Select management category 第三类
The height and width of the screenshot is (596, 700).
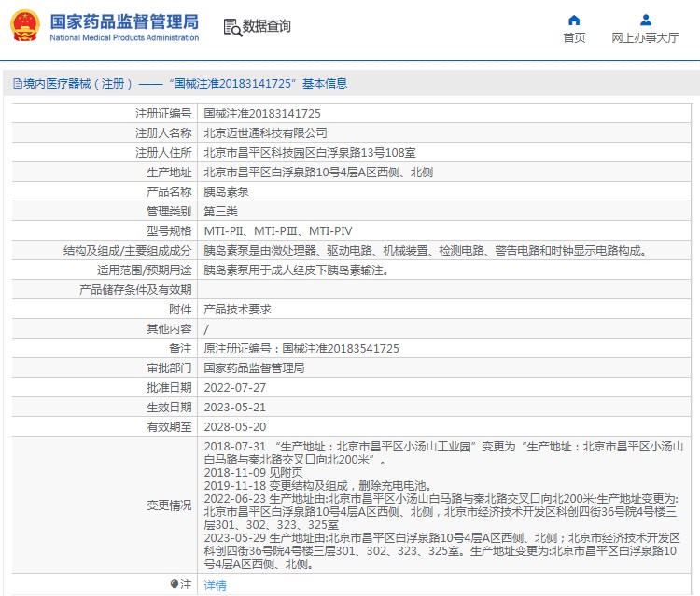220,212
